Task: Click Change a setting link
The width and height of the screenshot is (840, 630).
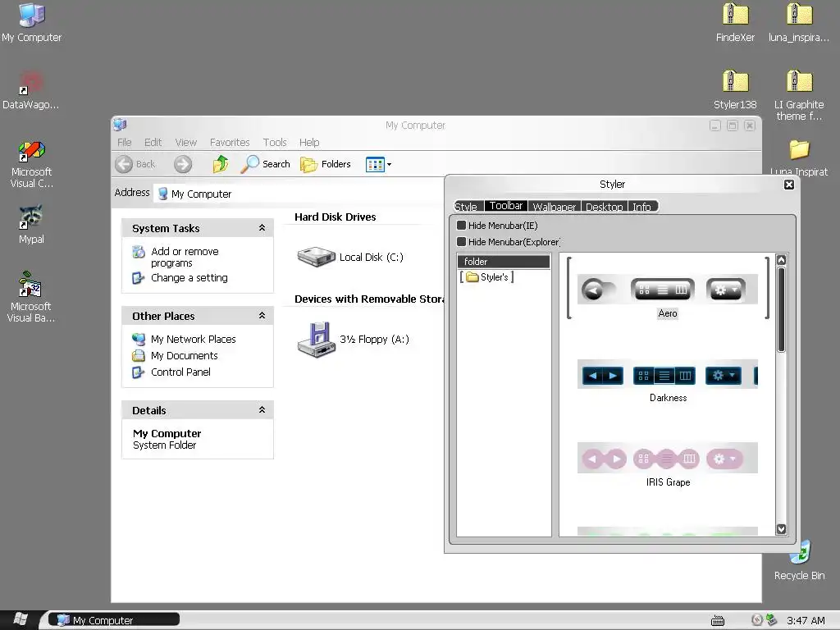Action: 189,278
